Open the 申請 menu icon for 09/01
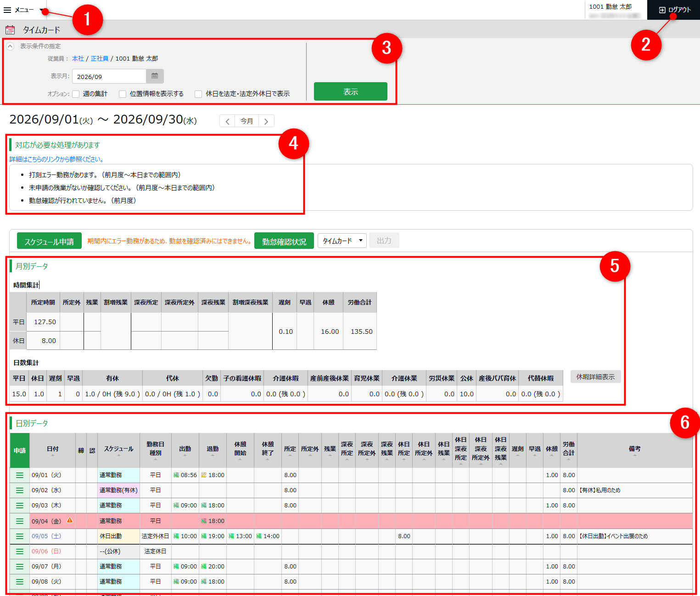The width and height of the screenshot is (700, 596). pos(20,475)
